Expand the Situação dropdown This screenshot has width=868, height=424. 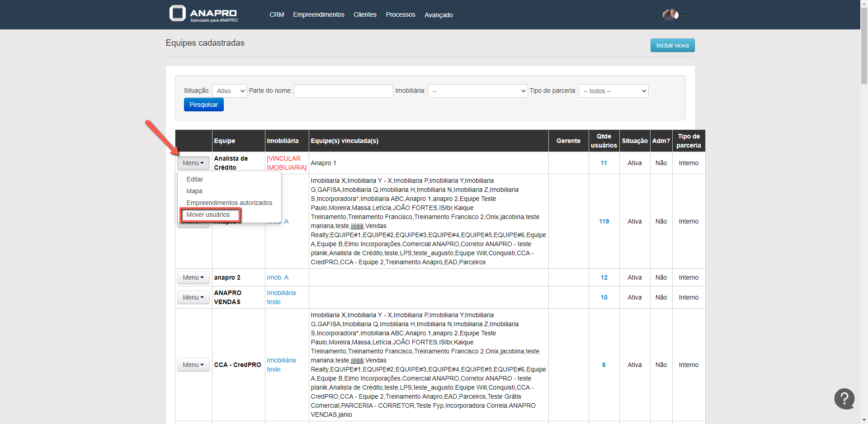[230, 91]
